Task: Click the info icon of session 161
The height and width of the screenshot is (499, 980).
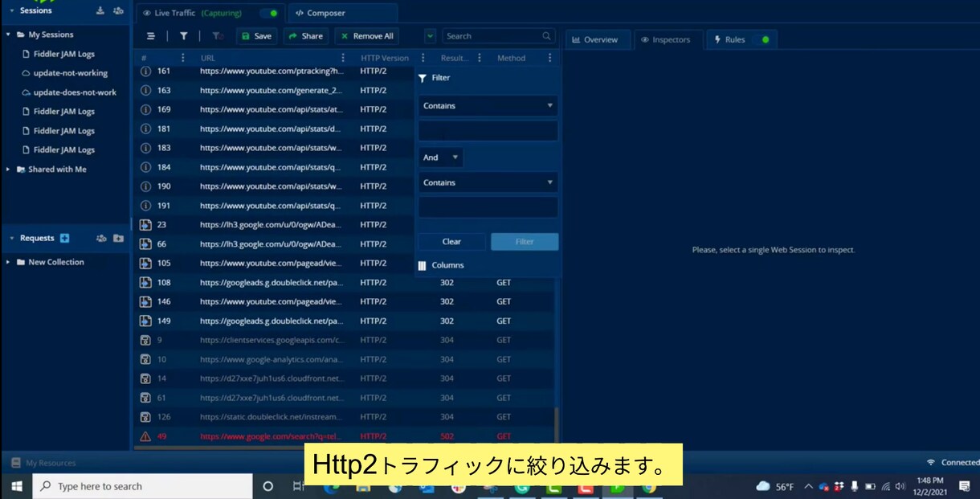Action: [x=145, y=71]
